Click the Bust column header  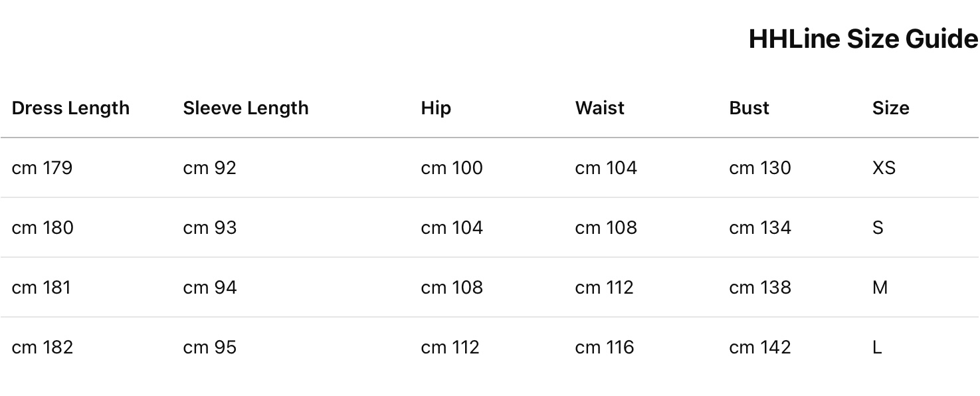(x=749, y=108)
